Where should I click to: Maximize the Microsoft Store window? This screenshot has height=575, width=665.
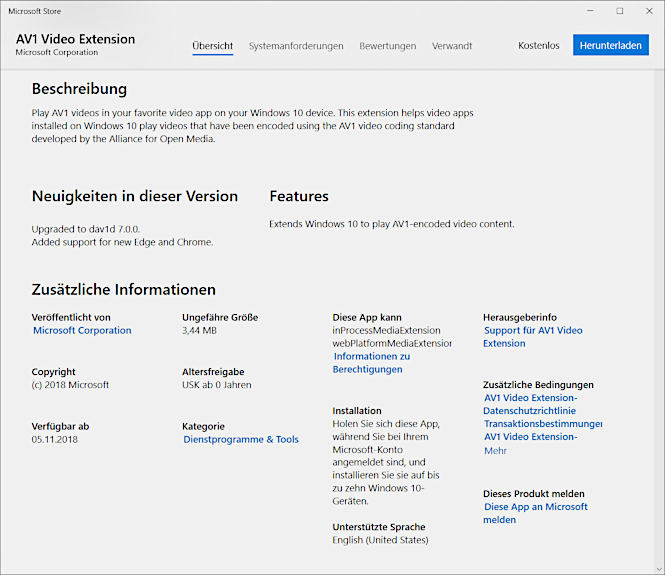[x=619, y=10]
